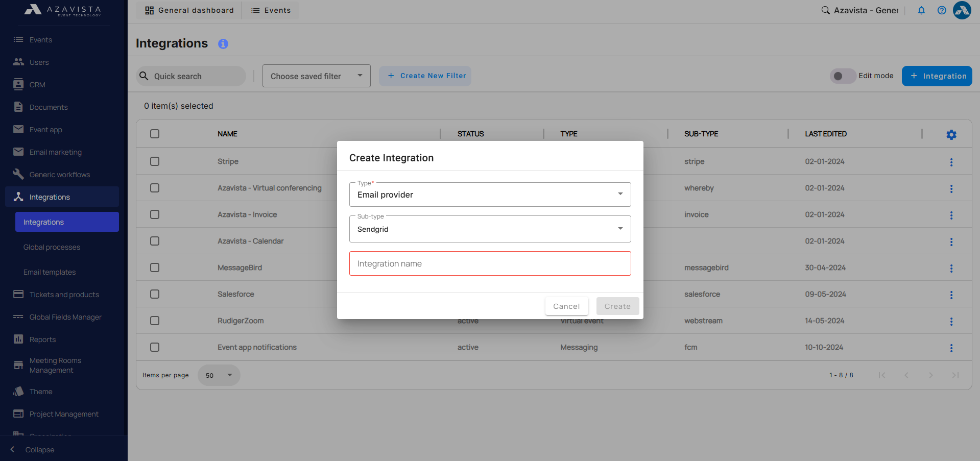Click the Theme swatch icon
The height and width of the screenshot is (461, 980).
[18, 391]
